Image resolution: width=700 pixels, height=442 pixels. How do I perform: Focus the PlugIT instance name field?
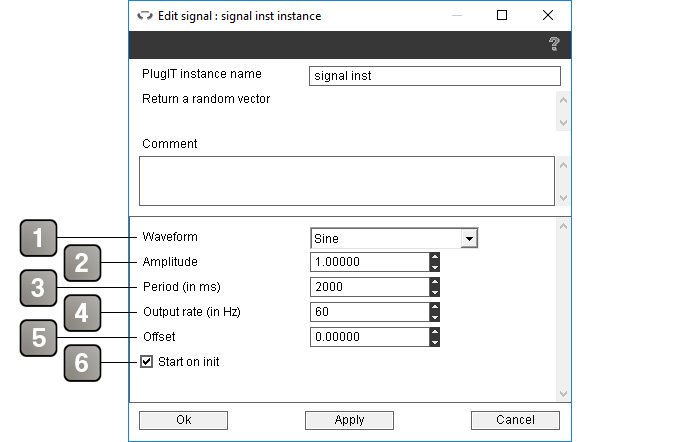coord(435,76)
